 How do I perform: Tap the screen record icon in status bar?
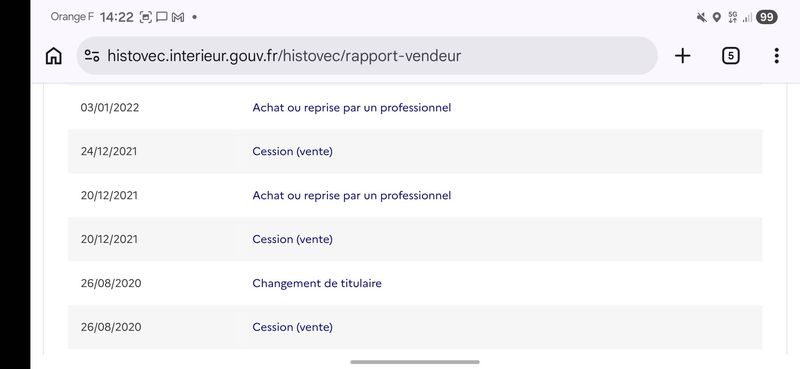[146, 17]
